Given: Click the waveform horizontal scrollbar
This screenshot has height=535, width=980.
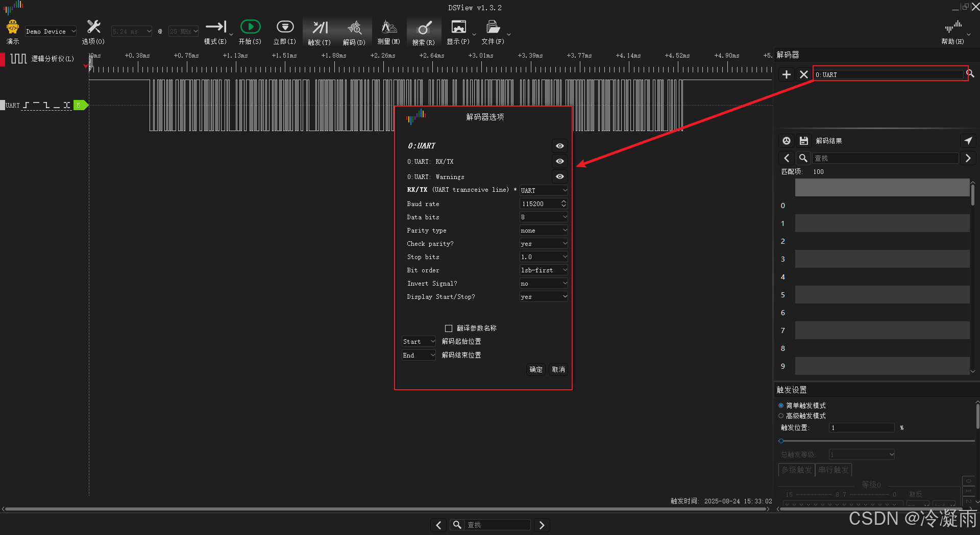Looking at the screenshot, I should pos(386,509).
